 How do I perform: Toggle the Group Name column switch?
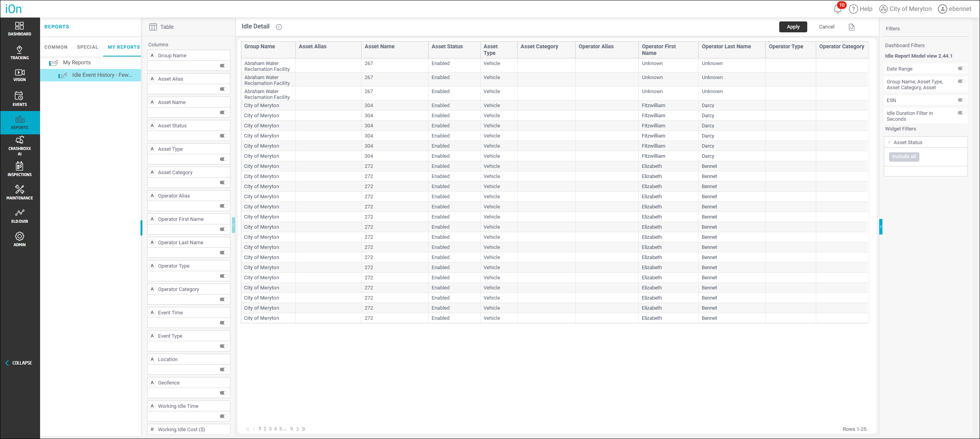point(223,66)
